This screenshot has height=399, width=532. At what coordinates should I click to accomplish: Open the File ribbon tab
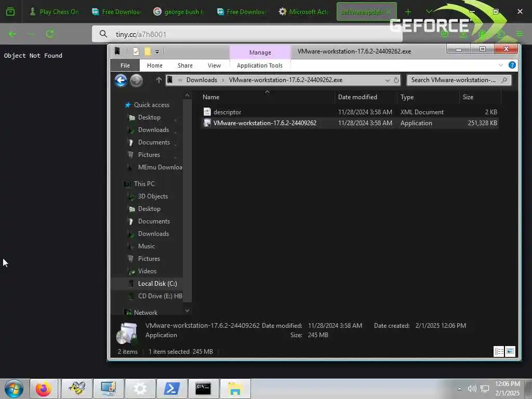[x=125, y=65]
